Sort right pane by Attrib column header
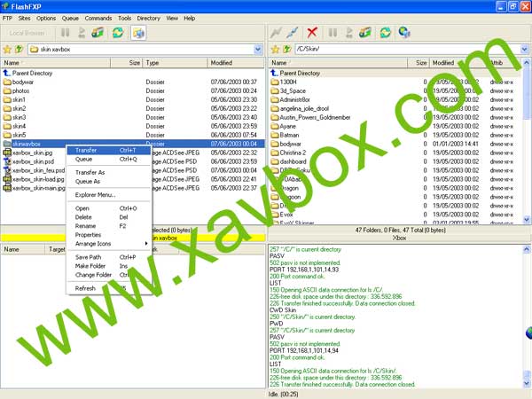The width and height of the screenshot is (532, 399). tap(503, 63)
